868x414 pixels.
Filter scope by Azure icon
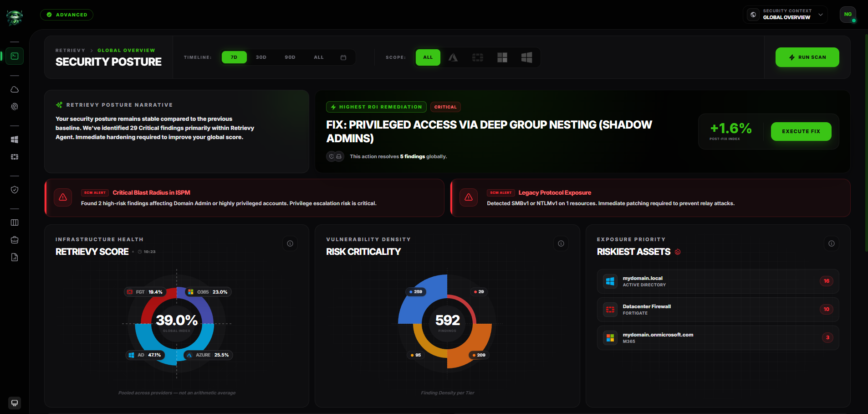pos(453,57)
